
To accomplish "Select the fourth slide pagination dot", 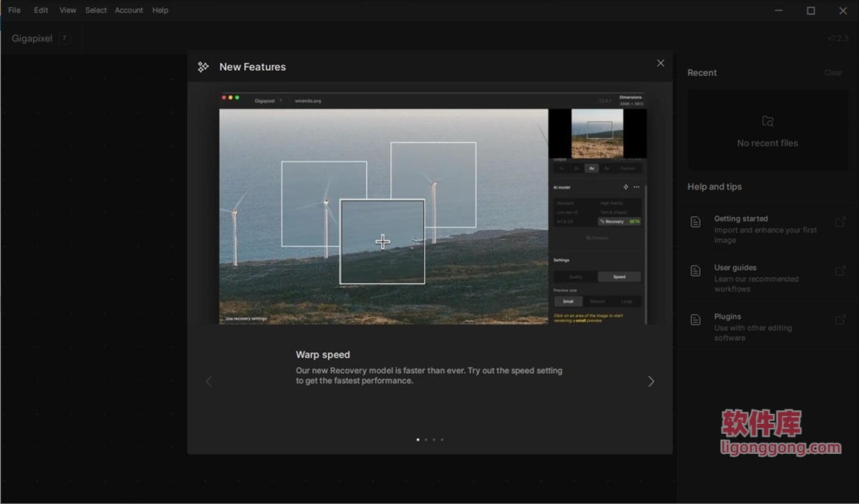I will click(442, 440).
